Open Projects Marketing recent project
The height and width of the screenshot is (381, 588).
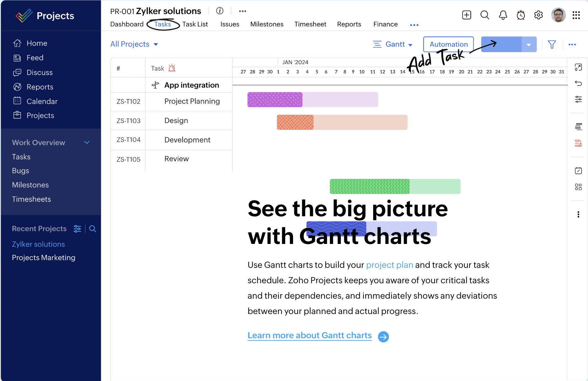pyautogui.click(x=44, y=258)
